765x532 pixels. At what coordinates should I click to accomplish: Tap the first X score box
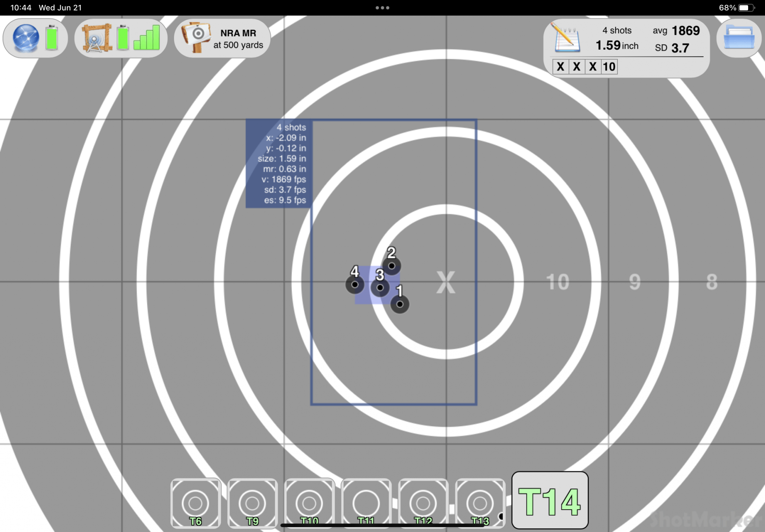click(x=560, y=67)
